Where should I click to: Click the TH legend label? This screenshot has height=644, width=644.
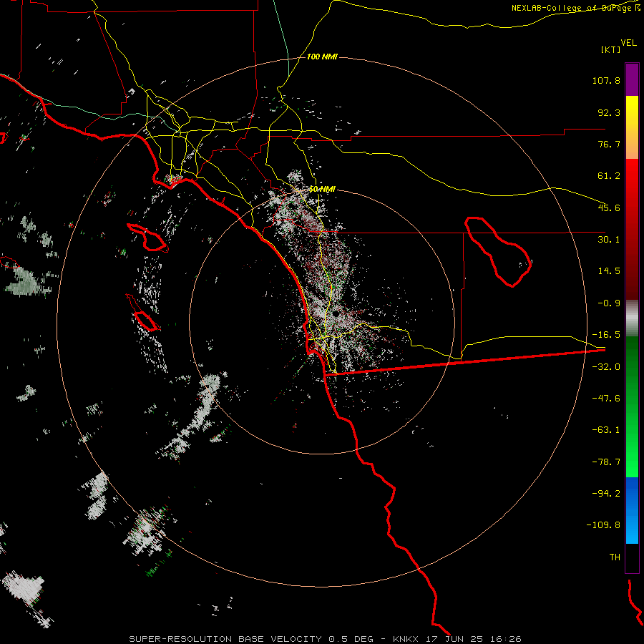click(x=615, y=557)
